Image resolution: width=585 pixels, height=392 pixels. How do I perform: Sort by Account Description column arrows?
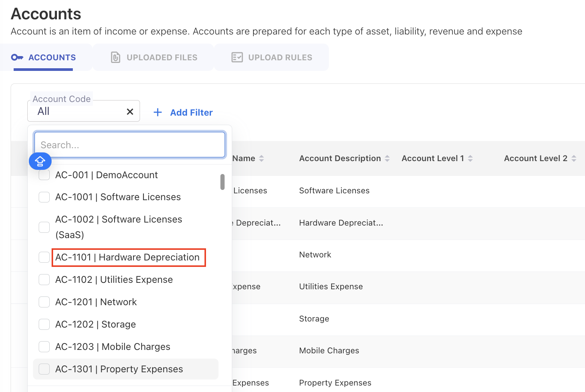pyautogui.click(x=387, y=158)
